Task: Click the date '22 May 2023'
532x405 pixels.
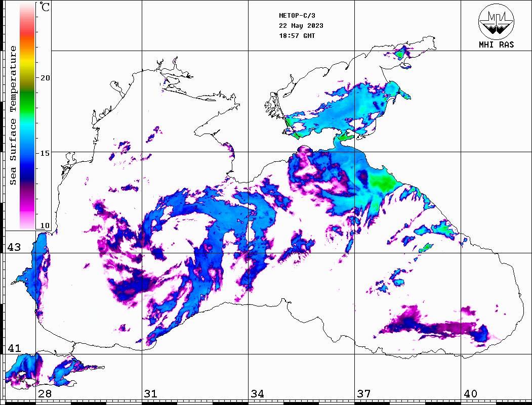Action: click(301, 26)
